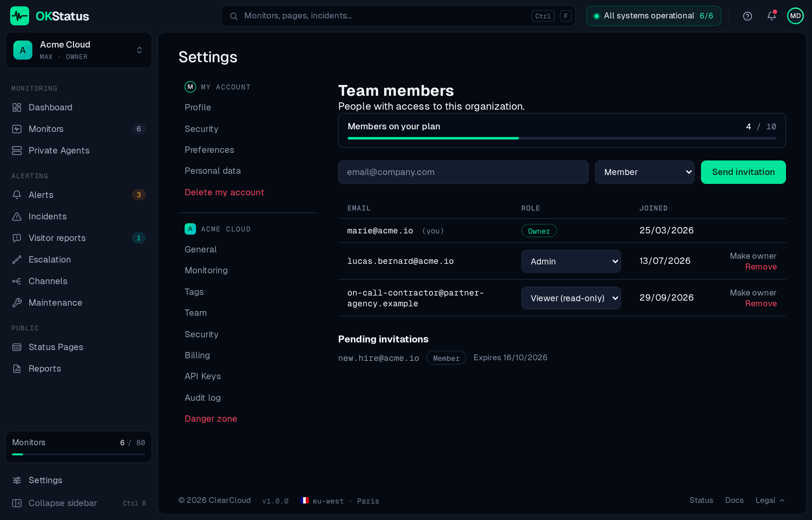Click the search magnifier icon

pyautogui.click(x=233, y=16)
